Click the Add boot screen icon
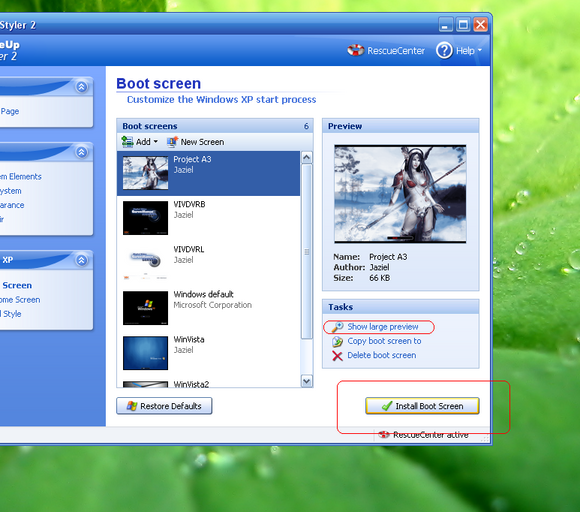 coord(128,142)
